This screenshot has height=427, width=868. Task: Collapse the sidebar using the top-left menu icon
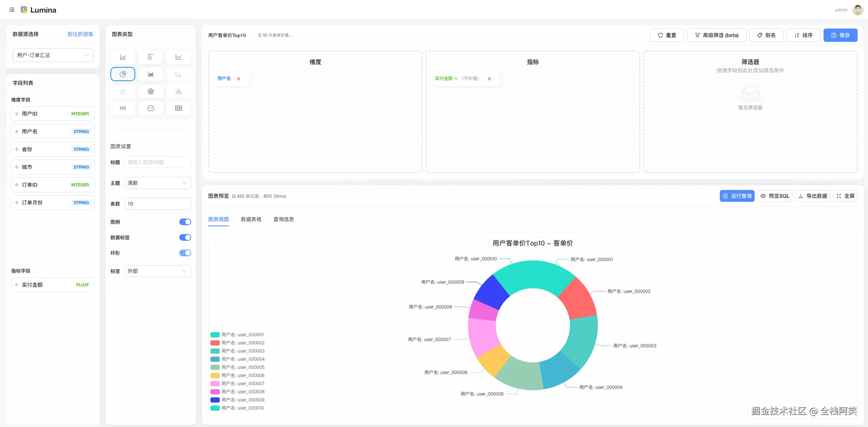12,10
